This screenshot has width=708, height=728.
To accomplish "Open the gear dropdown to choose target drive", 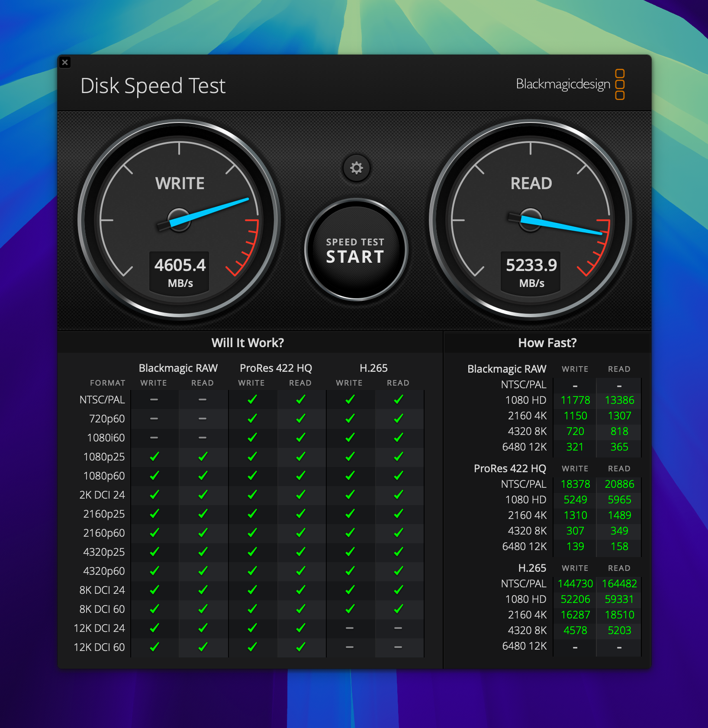I will (355, 169).
